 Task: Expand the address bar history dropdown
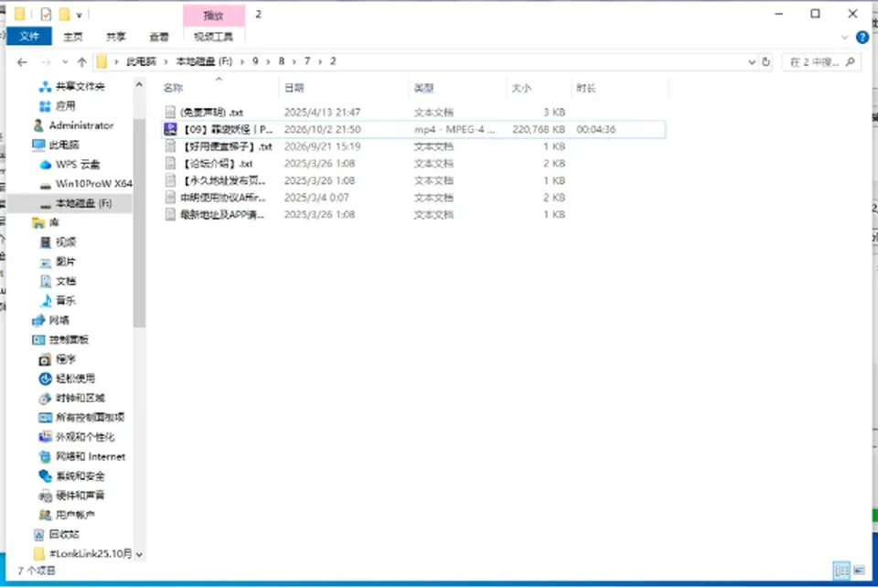[752, 62]
